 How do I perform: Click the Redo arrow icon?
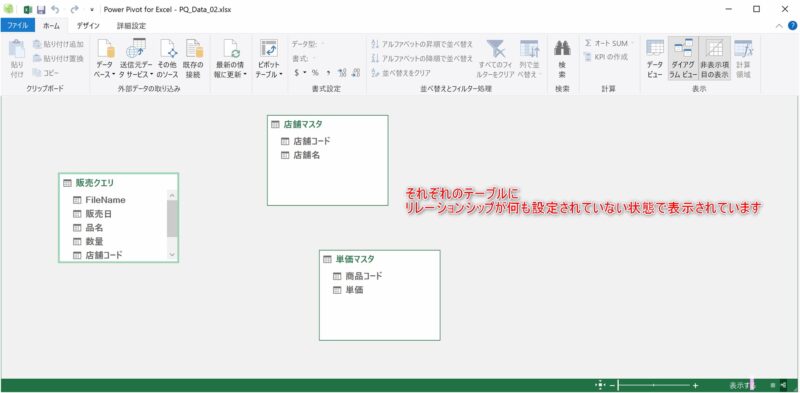tap(74, 9)
